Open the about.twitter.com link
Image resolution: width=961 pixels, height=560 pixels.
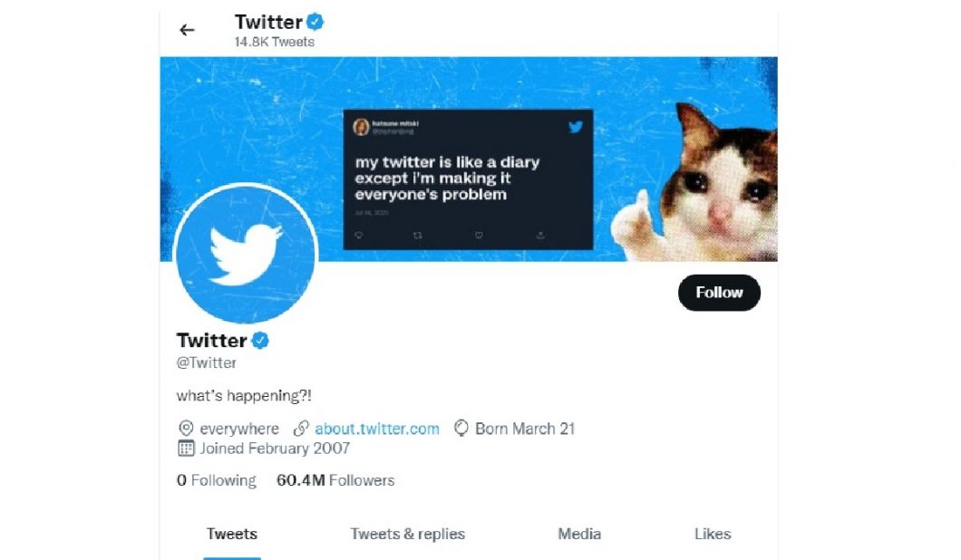(x=377, y=429)
